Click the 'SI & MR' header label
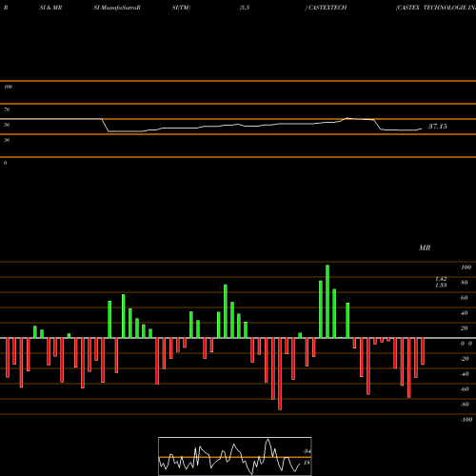Viewport: 476px width, 476px height. (x=50, y=8)
